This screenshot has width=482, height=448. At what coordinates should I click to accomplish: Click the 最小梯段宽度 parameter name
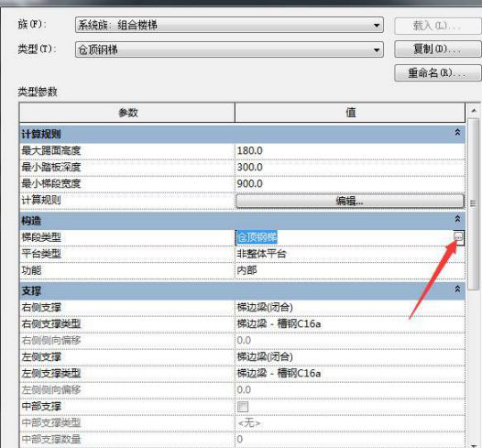(x=51, y=184)
